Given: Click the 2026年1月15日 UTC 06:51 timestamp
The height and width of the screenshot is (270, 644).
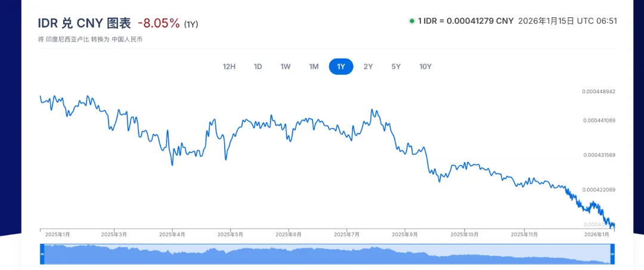Looking at the screenshot, I should pyautogui.click(x=567, y=21).
